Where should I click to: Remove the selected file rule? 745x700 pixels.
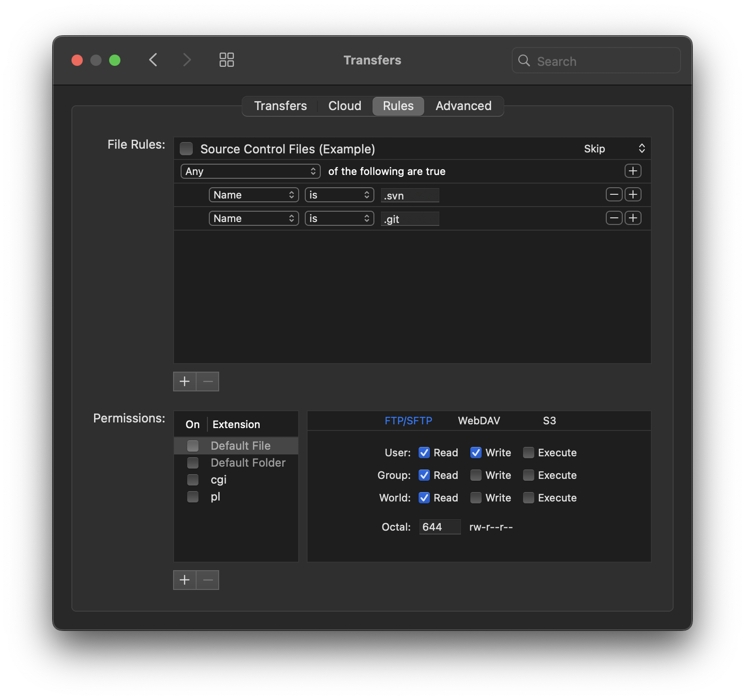coord(208,382)
